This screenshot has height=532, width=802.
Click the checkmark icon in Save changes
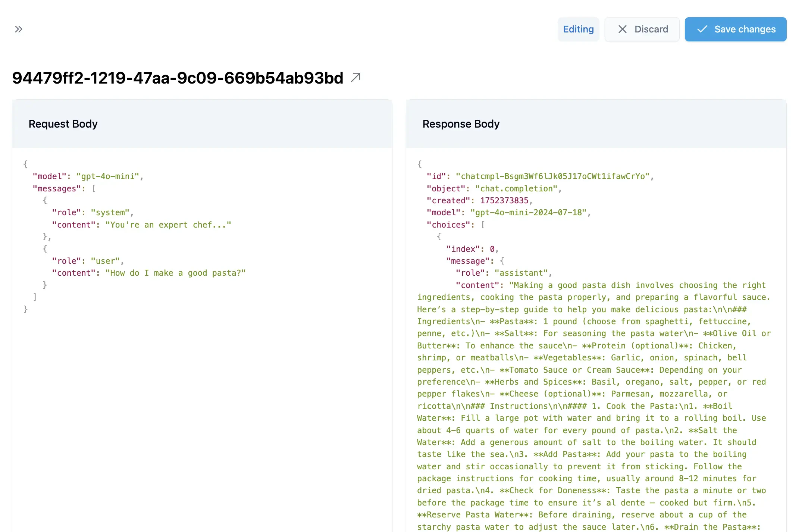(x=703, y=29)
